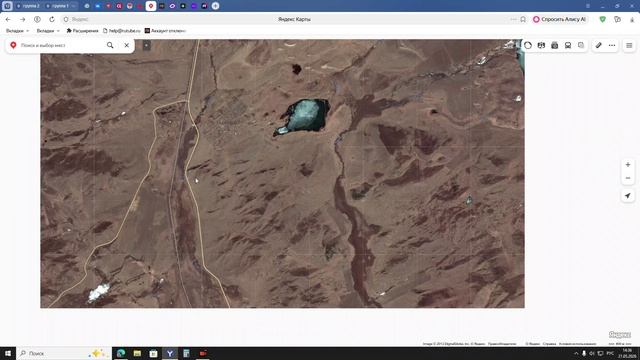Open the volume control in system tray

coord(592,353)
